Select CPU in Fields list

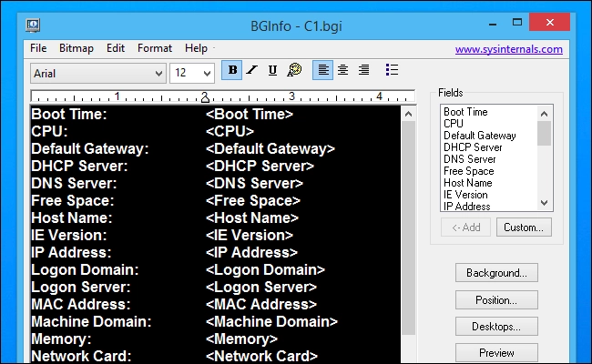[x=453, y=124]
